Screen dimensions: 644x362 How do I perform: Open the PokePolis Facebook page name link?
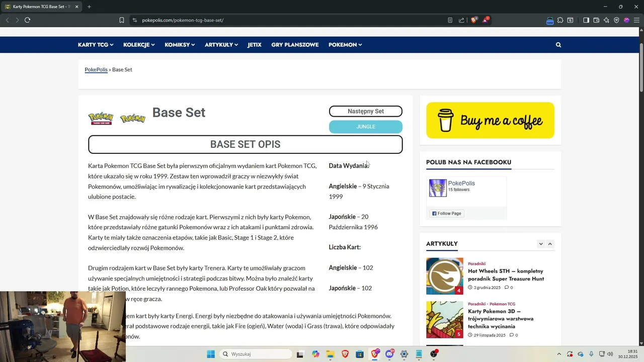coord(461,183)
